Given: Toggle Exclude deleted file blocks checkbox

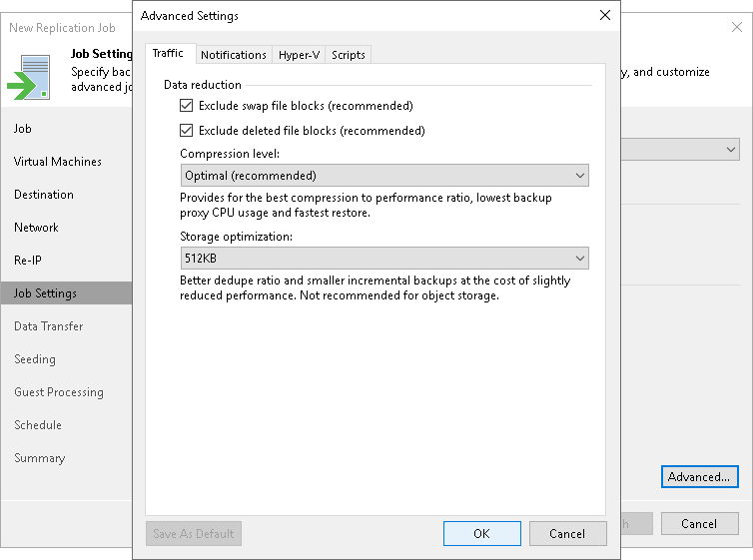Looking at the screenshot, I should pyautogui.click(x=186, y=131).
